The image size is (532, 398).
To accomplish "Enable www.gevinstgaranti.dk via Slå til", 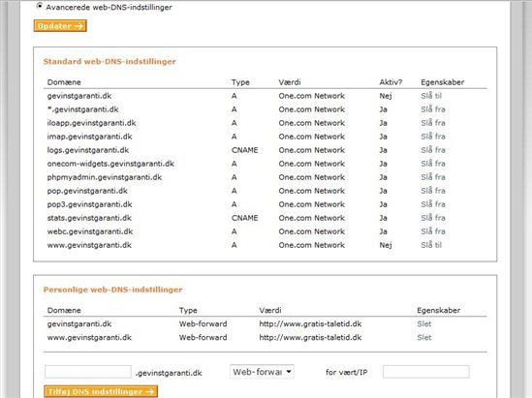I will (x=431, y=245).
